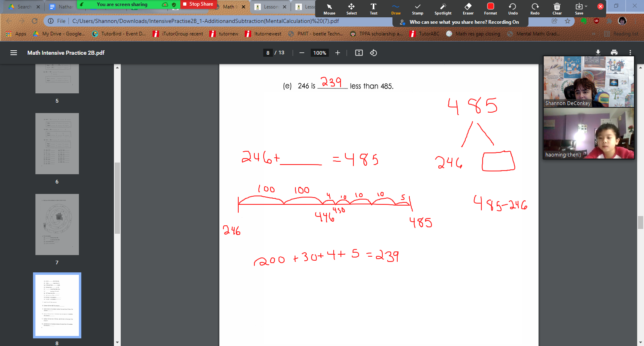Zoom in on the PDF
Screen dimensions: 644x346
[x=338, y=53]
